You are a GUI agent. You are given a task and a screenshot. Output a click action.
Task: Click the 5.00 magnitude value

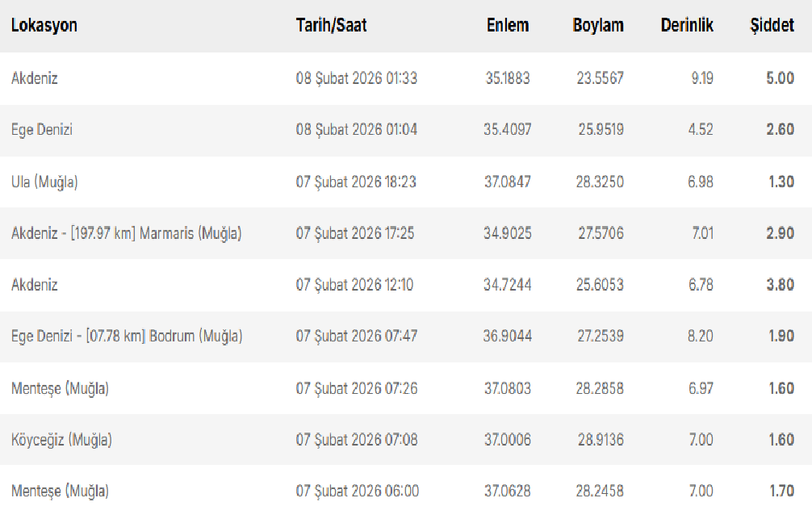coord(780,78)
